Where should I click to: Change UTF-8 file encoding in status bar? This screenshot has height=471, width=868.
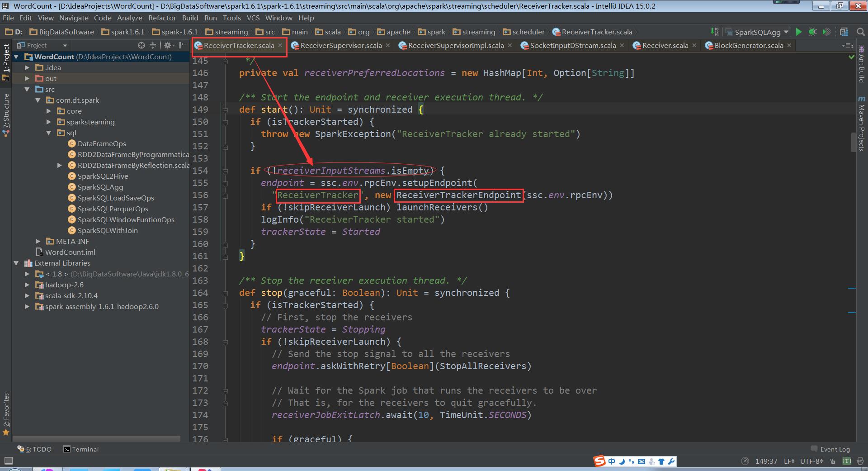811,461
